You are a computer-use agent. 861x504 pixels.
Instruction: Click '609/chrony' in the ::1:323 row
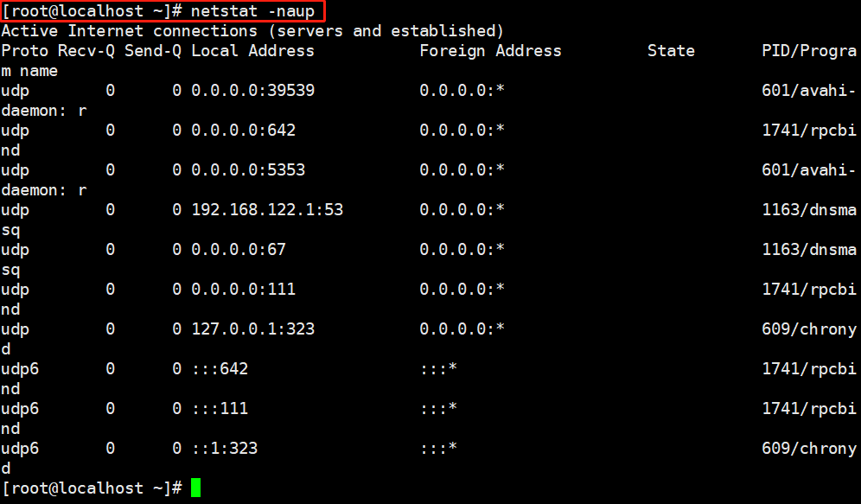[x=809, y=448]
